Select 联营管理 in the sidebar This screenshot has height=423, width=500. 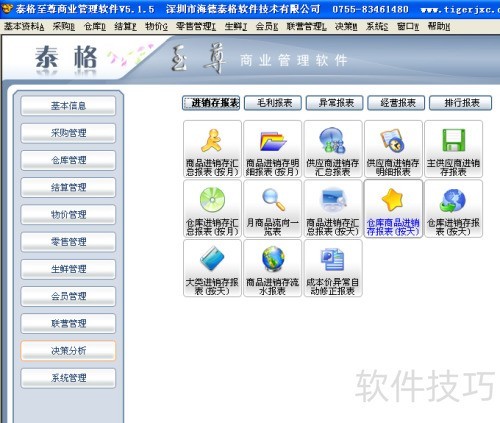68,323
